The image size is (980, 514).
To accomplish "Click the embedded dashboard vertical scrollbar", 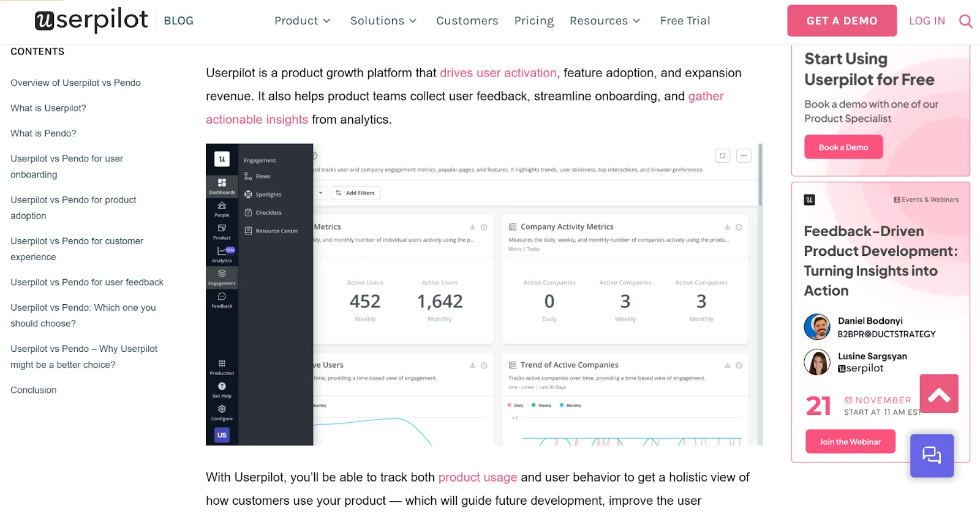I will click(760, 175).
